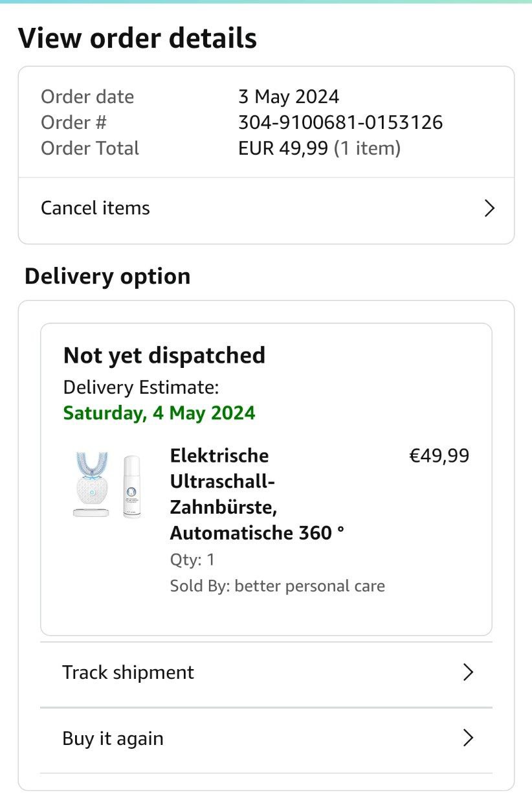532x800 pixels.
Task: Tap the foam toothpaste bottle image
Action: click(131, 486)
